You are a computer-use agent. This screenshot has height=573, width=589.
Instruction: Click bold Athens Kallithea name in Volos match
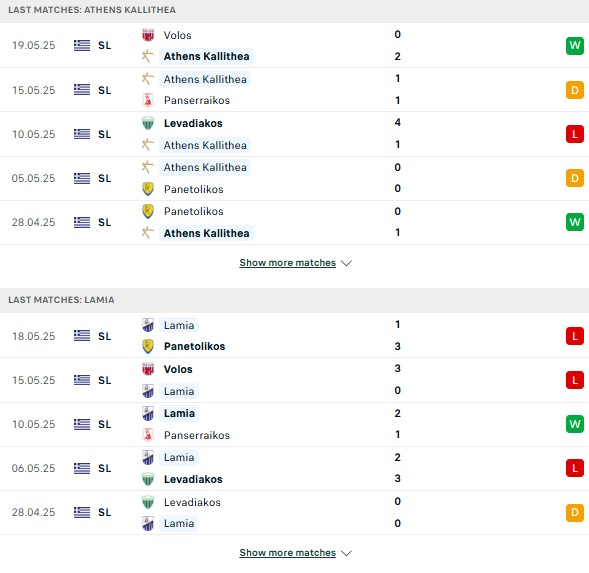pyautogui.click(x=207, y=56)
